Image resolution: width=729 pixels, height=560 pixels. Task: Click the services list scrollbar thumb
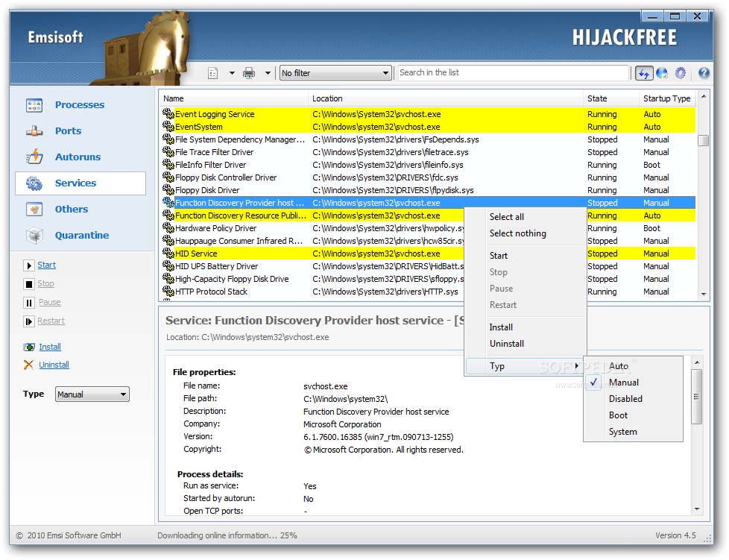pos(704,140)
